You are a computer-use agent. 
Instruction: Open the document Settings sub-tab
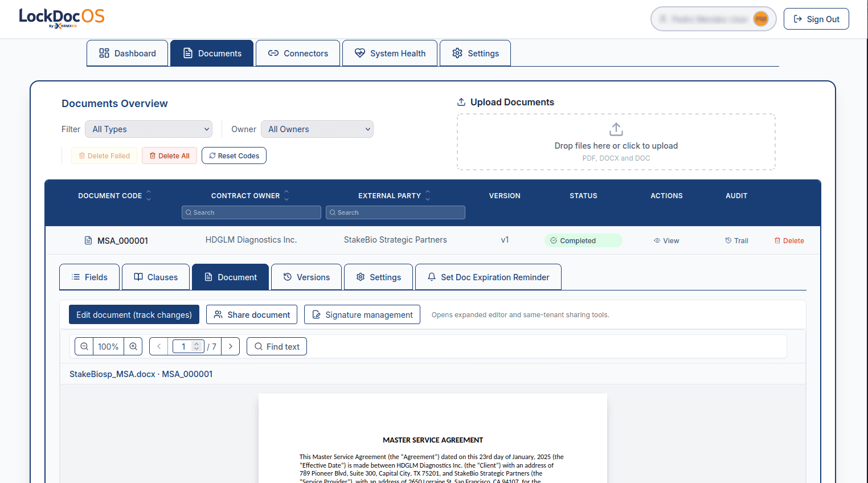(378, 277)
